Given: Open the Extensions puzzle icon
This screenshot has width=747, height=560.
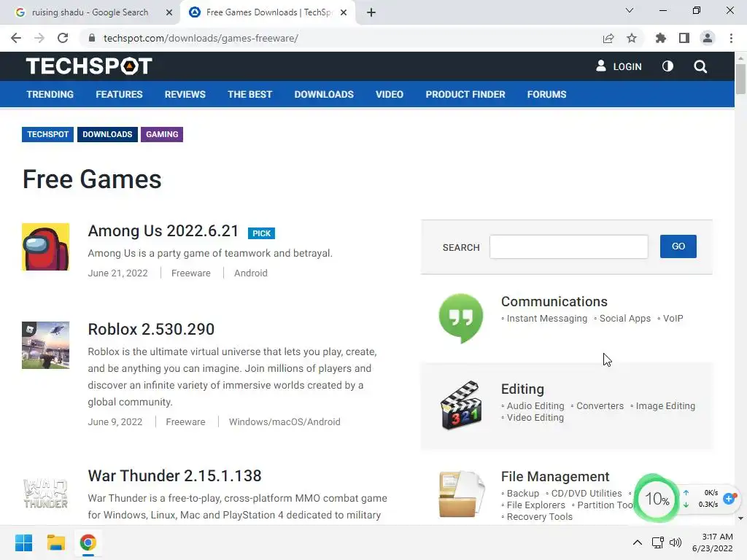Looking at the screenshot, I should point(661,38).
